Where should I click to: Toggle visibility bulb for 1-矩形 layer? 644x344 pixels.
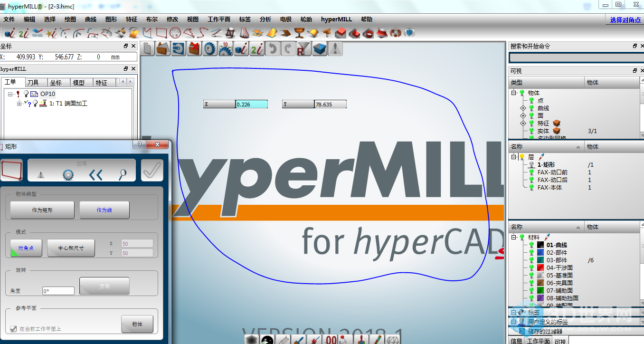(x=531, y=165)
